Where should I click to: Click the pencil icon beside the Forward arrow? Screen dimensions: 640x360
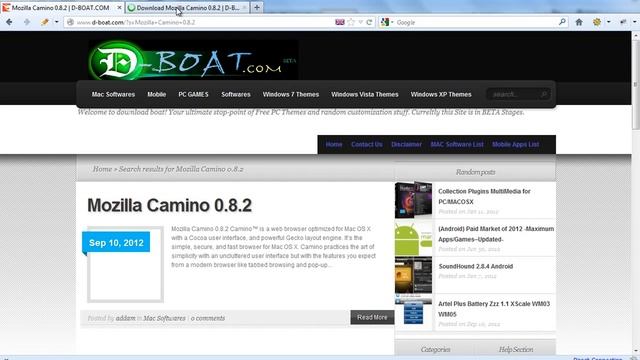coord(44,22)
